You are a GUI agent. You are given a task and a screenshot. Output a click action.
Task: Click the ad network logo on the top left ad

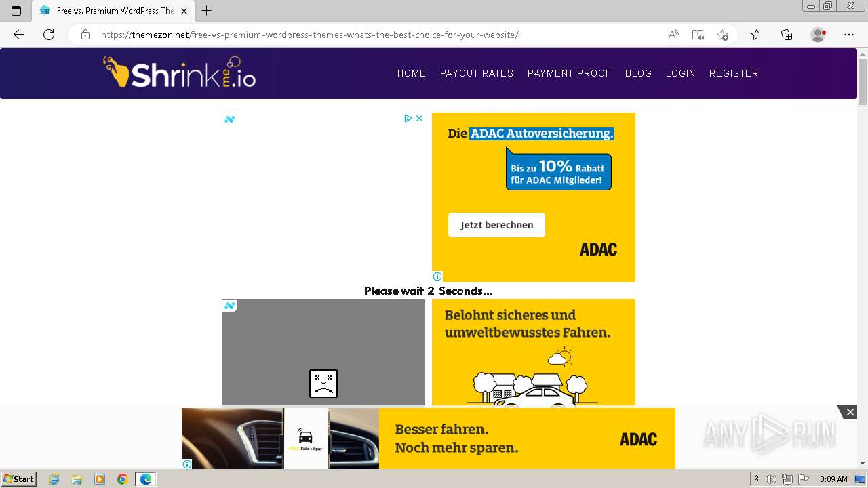229,119
